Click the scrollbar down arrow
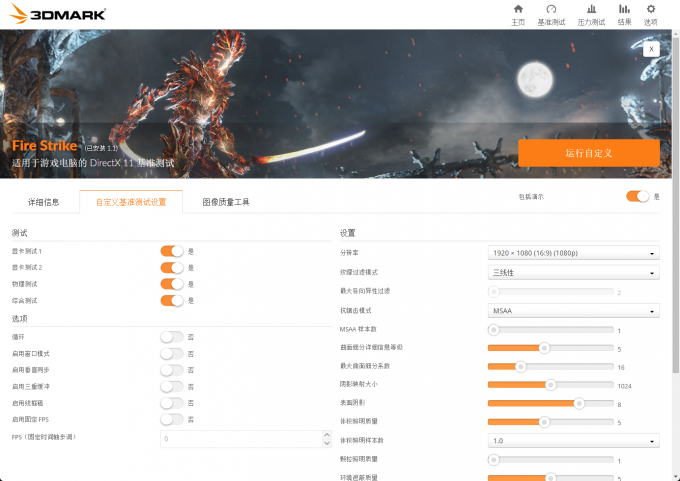This screenshot has width=680, height=481. pos(676,477)
